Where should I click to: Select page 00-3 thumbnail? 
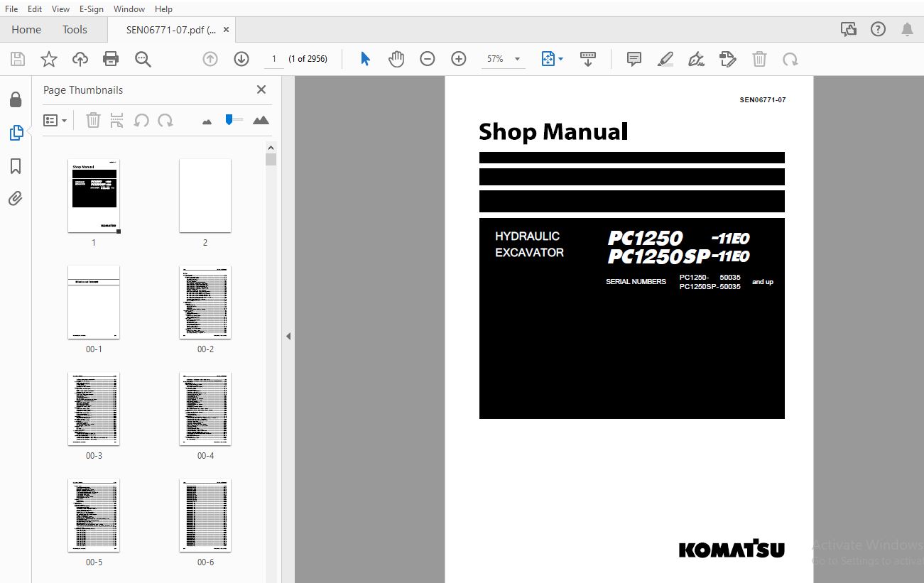tap(94, 409)
